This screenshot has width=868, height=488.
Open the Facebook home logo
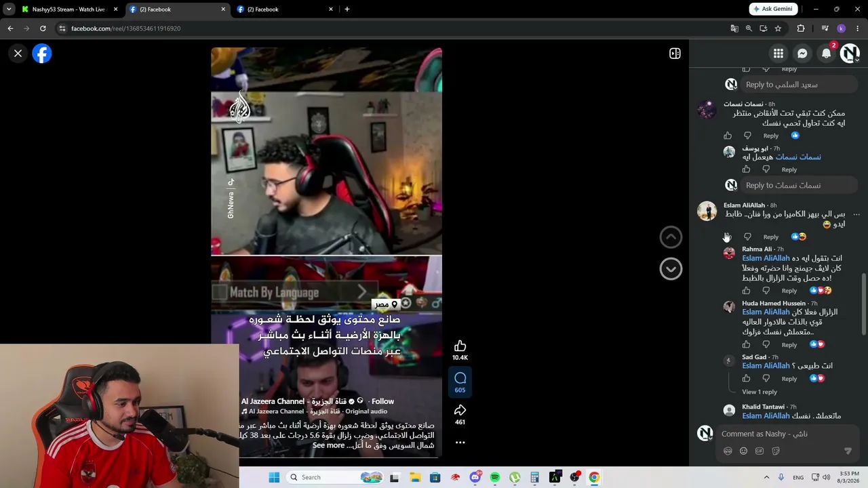click(42, 54)
